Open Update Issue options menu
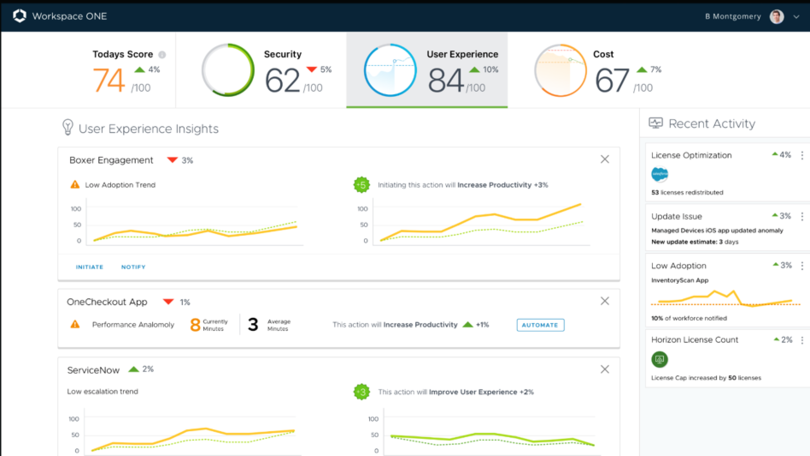 (x=802, y=216)
